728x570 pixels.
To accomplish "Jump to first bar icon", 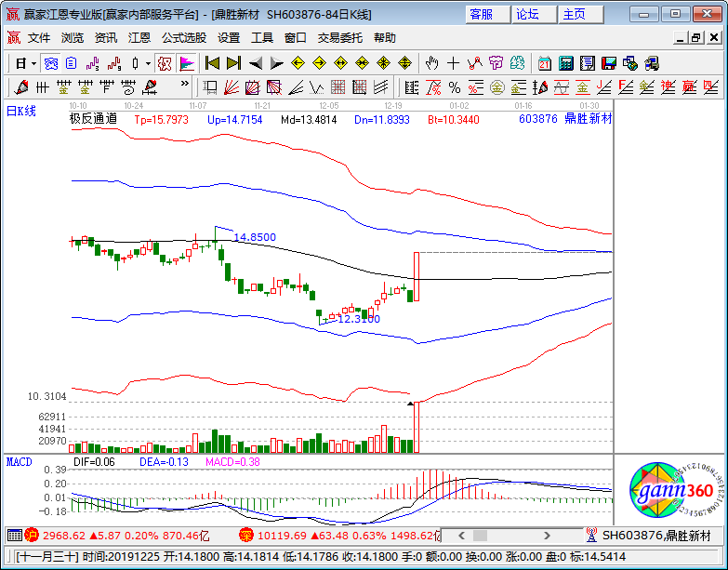I will (x=212, y=63).
